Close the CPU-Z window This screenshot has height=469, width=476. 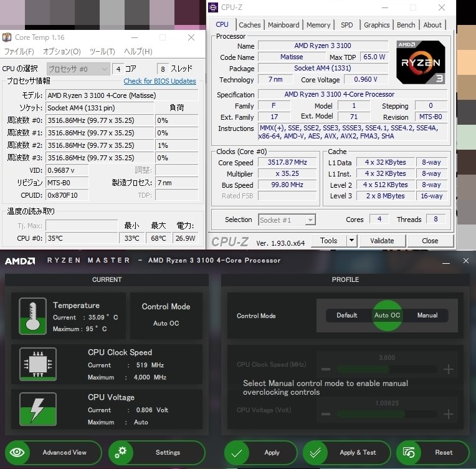pos(442,7)
